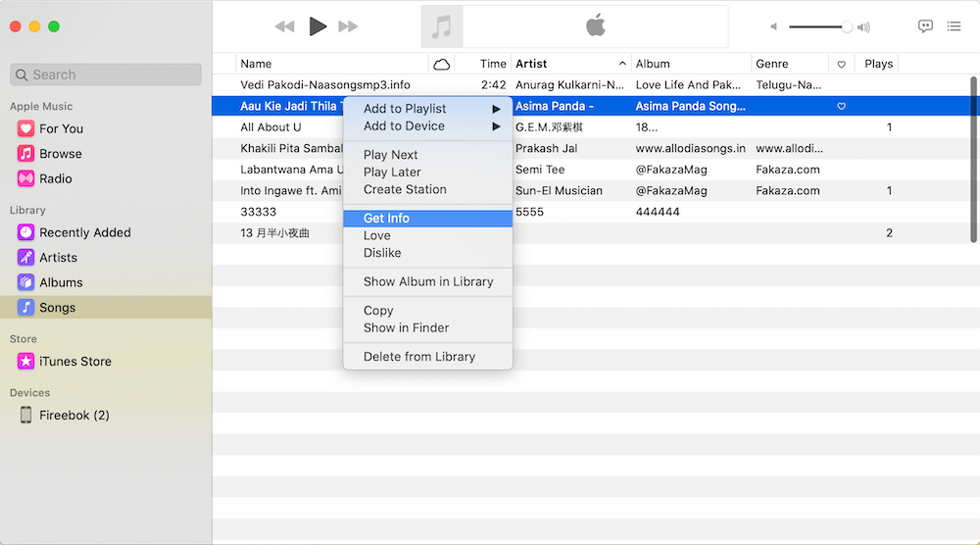Viewport: 980px width, 545px height.
Task: Click the low-volume speaker icon
Action: [774, 26]
